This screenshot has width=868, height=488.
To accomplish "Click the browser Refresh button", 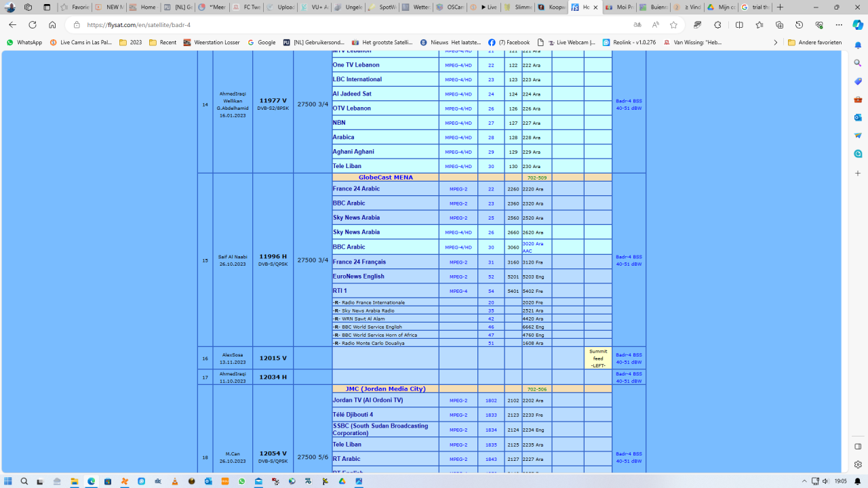I will coord(32,24).
